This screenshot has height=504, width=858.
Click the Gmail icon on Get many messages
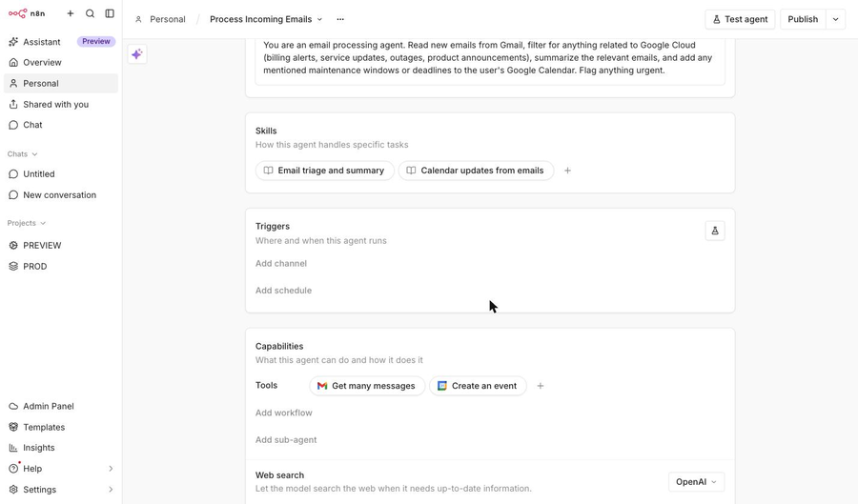[322, 386]
